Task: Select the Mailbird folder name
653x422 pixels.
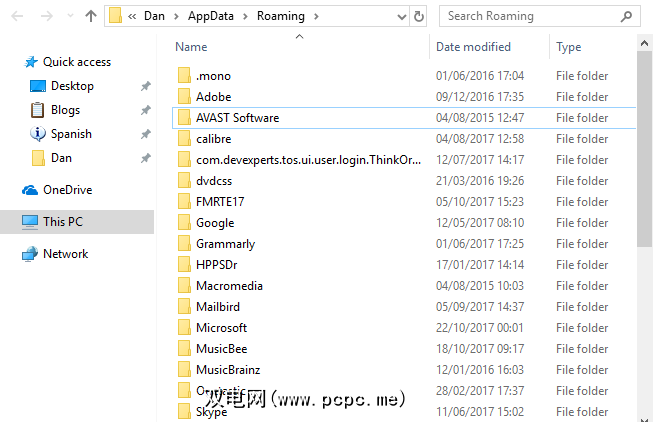Action: tap(218, 307)
